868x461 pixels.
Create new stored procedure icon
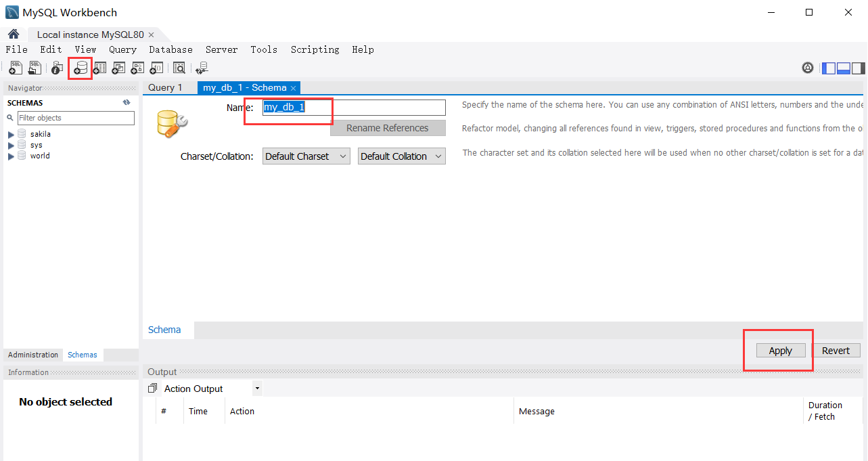coord(137,68)
